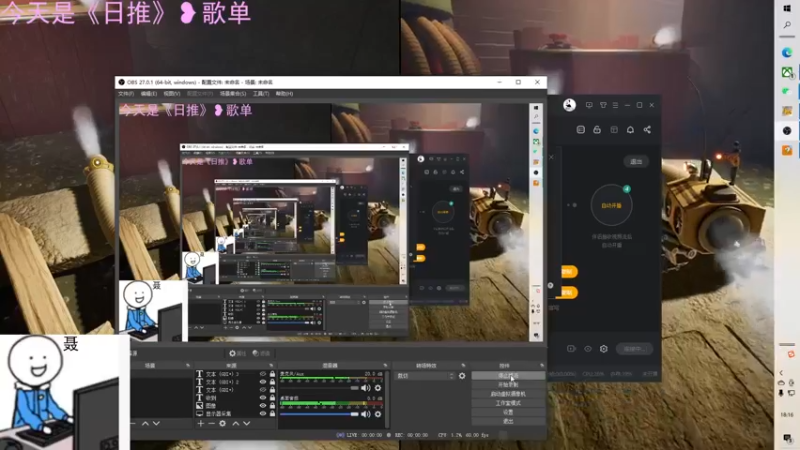Click the bell notification icon in streaming assistant
Image resolution: width=800 pixels, height=450 pixels.
point(630,130)
